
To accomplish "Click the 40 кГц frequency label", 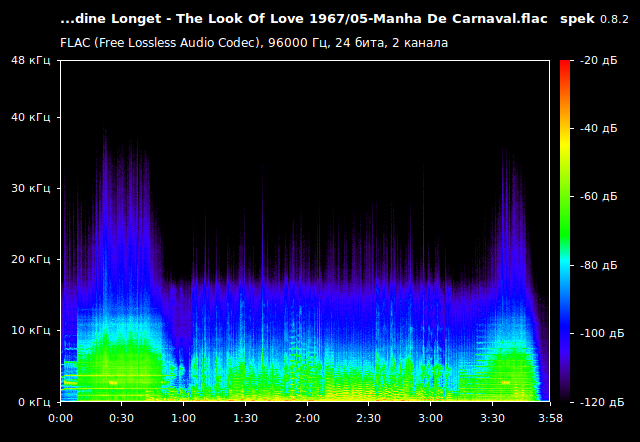I will (x=32, y=118).
